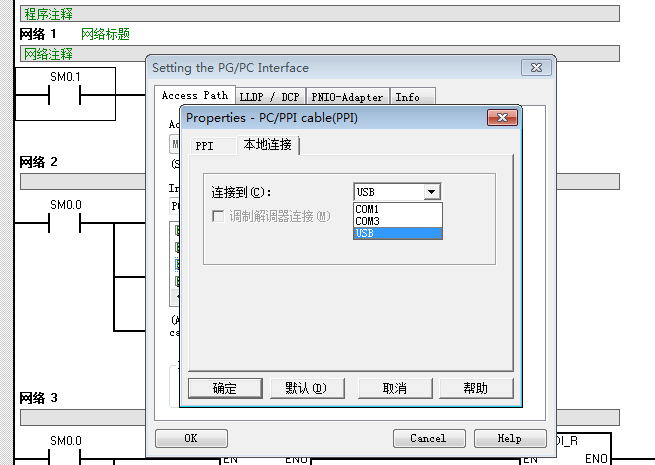Viewport: 655px width, 465px height.
Task: Select the SM0.0 contact in network 2
Action: click(66, 223)
